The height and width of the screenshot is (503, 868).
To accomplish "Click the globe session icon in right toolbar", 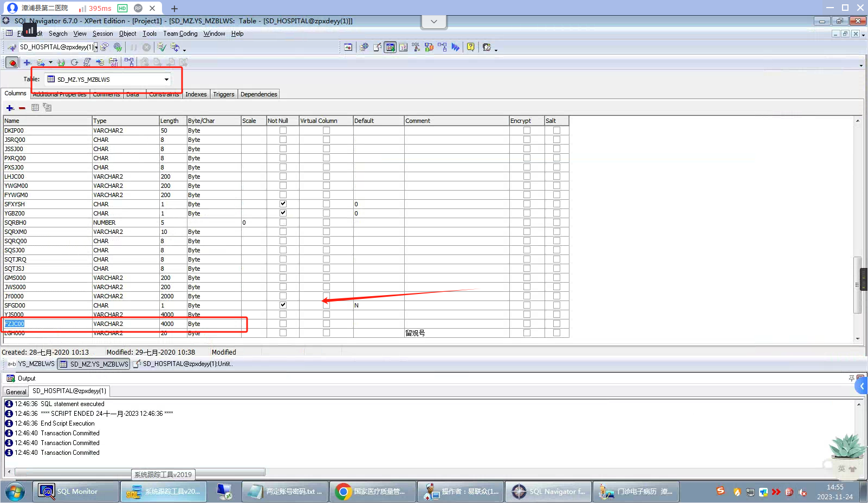I will point(364,47).
